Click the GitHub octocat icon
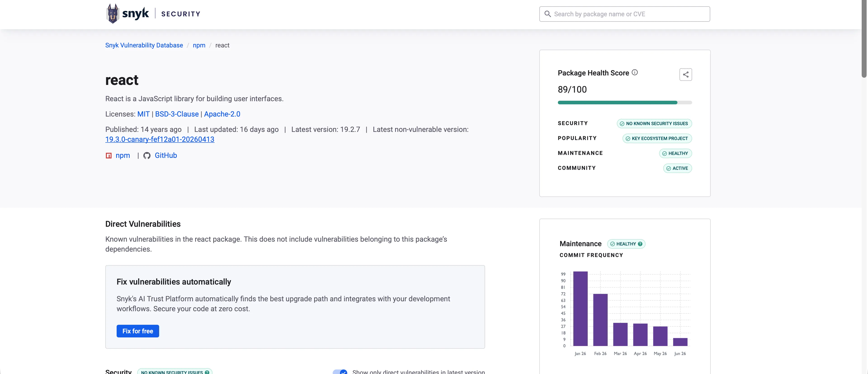 [147, 156]
